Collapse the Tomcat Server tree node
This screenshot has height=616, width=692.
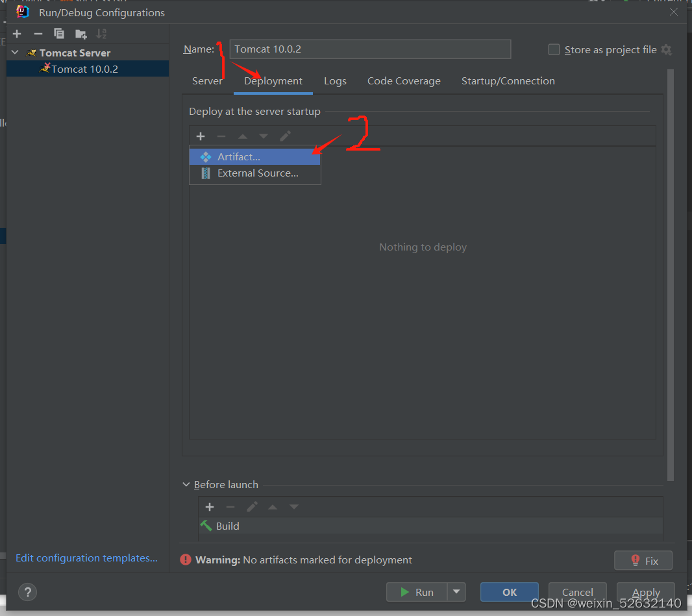pyautogui.click(x=16, y=53)
